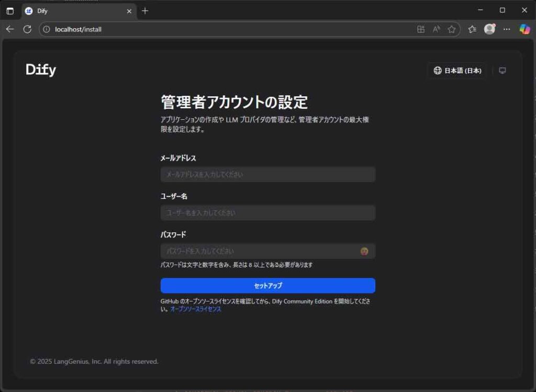The image size is (536, 392).
Task: Open read aloud icon in address bar
Action: point(436,29)
